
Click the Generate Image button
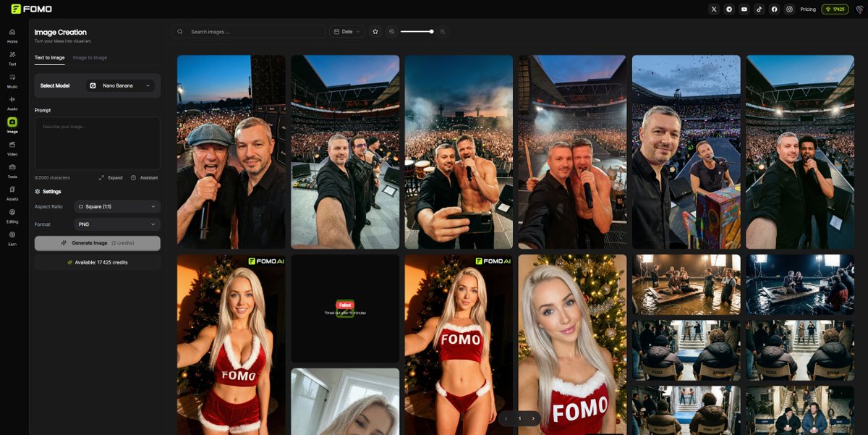(98, 243)
